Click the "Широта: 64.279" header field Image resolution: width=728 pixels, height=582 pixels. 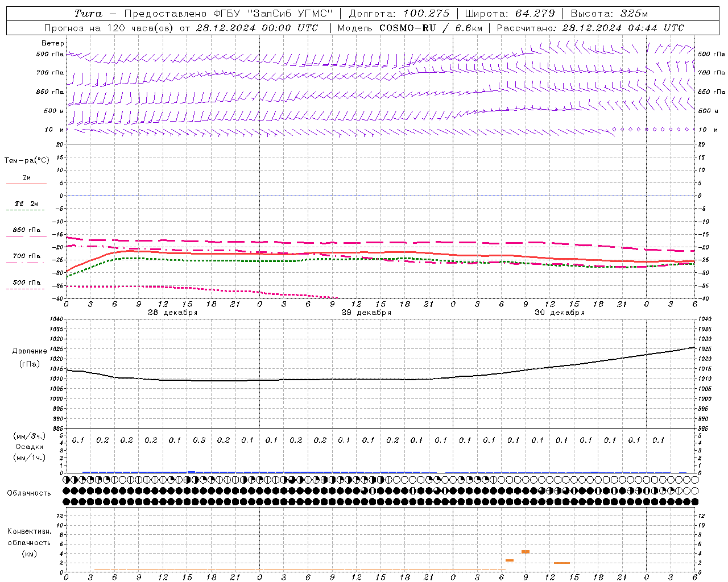tap(510, 14)
